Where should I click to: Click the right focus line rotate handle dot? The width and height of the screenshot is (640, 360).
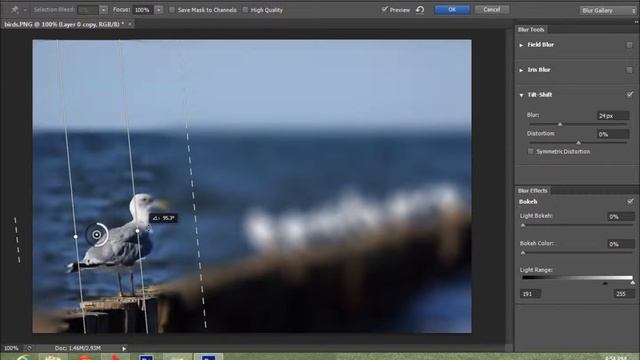(x=138, y=231)
